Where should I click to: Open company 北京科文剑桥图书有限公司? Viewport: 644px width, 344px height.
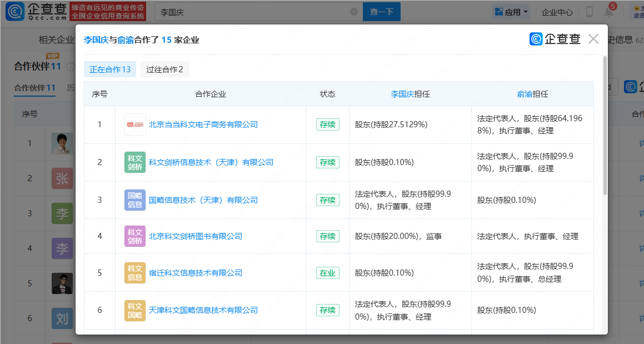pyautogui.click(x=196, y=236)
